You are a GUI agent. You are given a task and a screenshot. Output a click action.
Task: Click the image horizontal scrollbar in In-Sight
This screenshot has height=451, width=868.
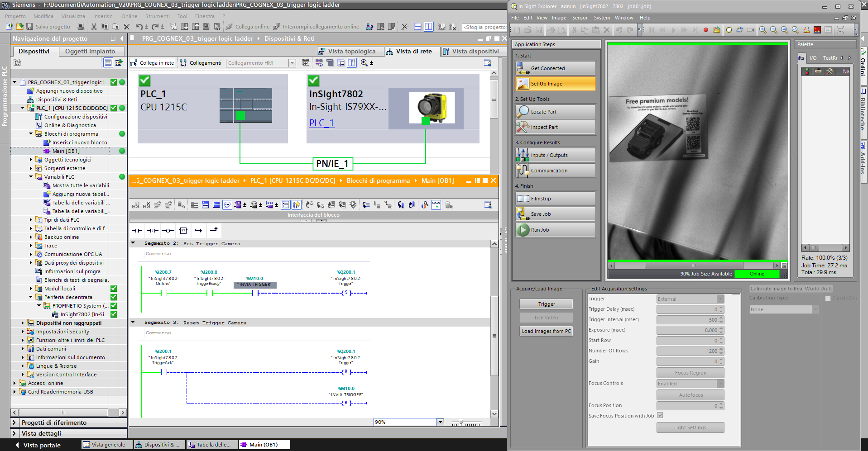coord(694,266)
